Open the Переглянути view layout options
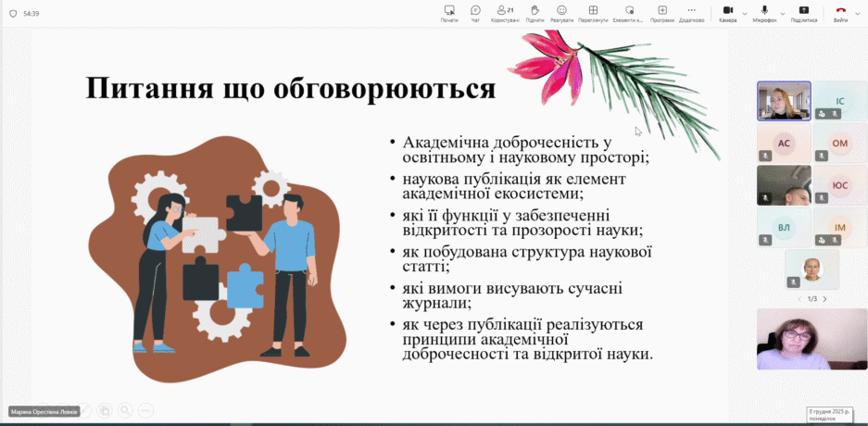 click(x=593, y=13)
